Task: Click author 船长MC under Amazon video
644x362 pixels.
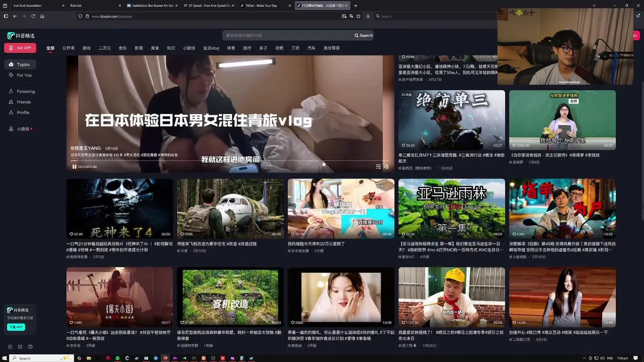Action: (407, 257)
